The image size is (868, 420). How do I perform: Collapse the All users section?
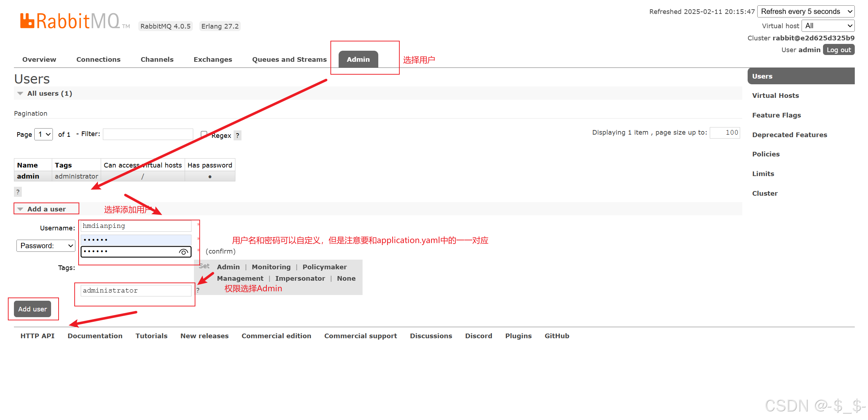pyautogui.click(x=50, y=94)
